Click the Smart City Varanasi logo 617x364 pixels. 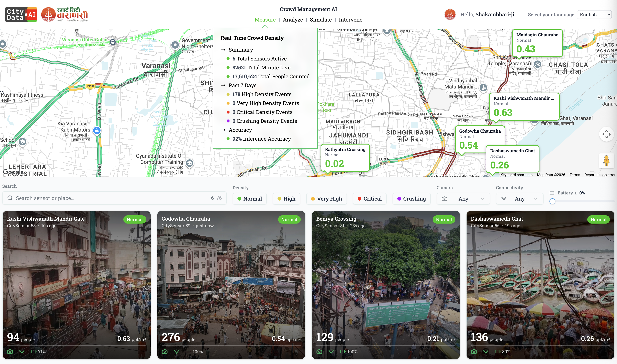pos(65,14)
